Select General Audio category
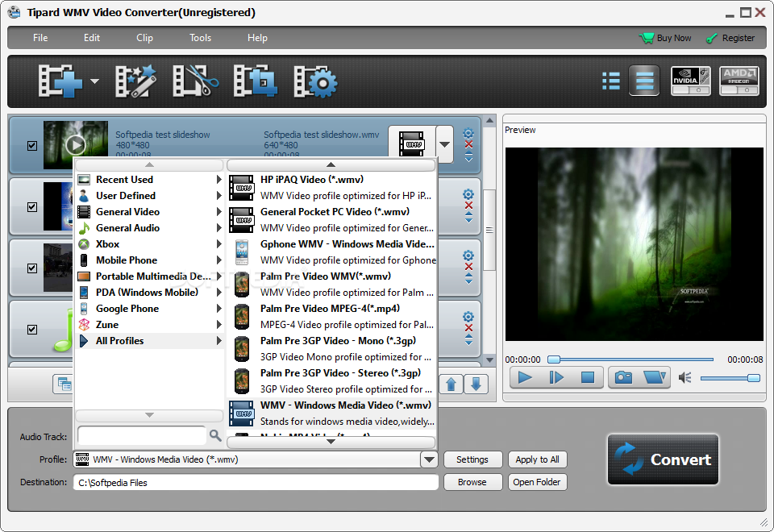This screenshot has width=774, height=532. [x=150, y=228]
